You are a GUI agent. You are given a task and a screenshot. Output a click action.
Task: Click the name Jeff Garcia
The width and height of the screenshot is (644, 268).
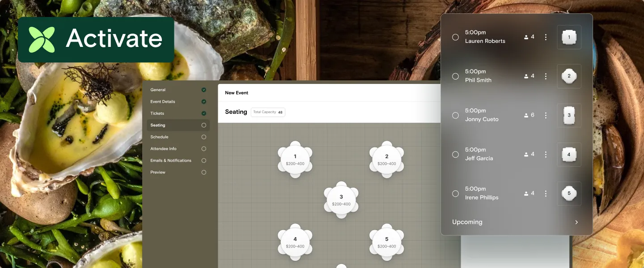tap(479, 158)
